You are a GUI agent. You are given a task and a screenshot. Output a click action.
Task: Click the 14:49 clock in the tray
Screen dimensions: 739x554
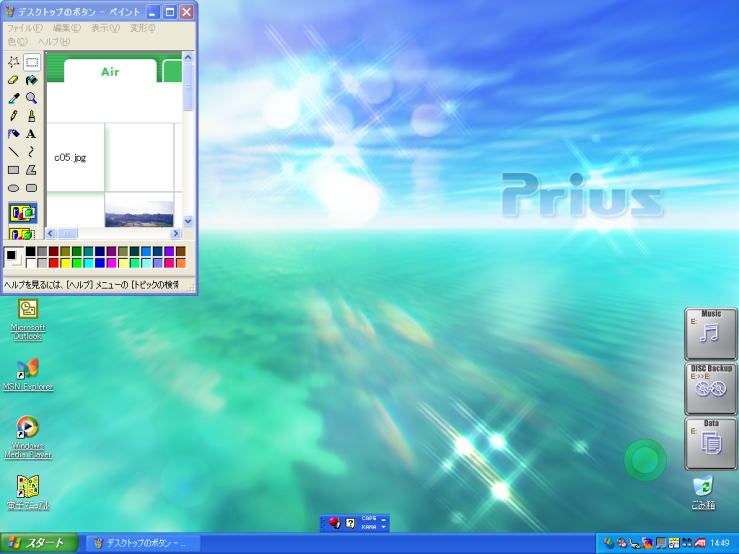(720, 543)
